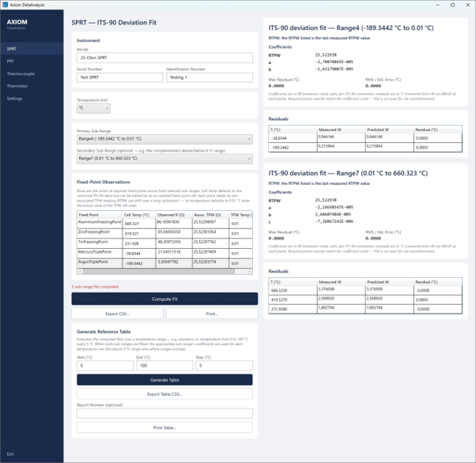Click Range4 coefficient a value -2.70878865E-005
476x463 pixels.
click(x=334, y=62)
